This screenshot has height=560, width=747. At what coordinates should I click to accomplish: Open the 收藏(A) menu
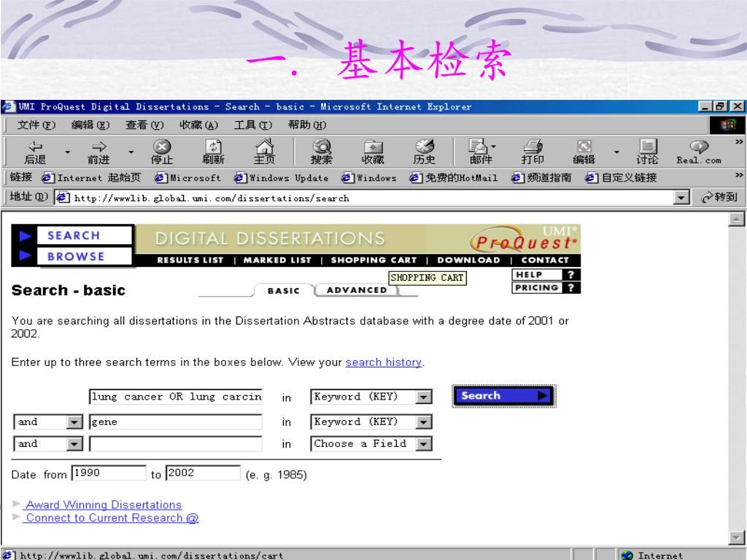pos(198,125)
